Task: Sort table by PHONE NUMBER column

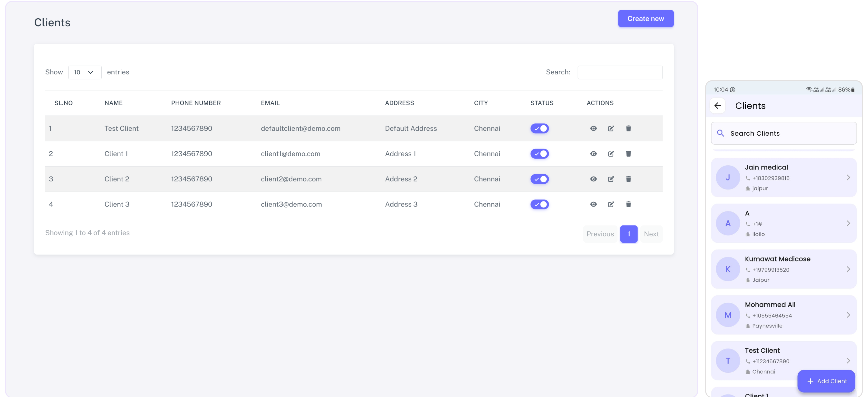Action: (x=196, y=103)
